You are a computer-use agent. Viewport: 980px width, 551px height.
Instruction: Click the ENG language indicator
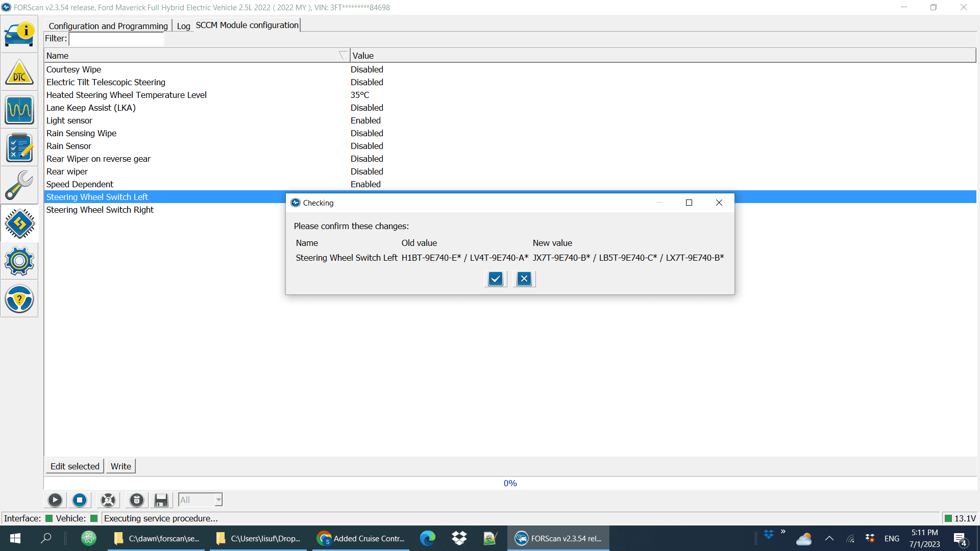coord(892,538)
